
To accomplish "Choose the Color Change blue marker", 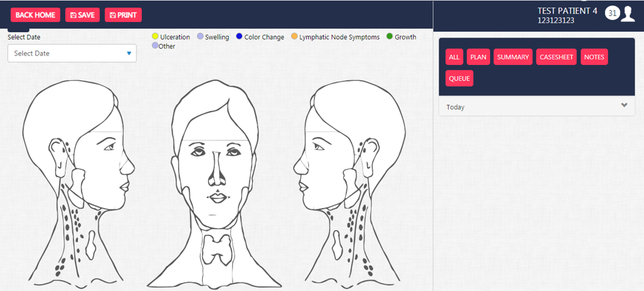I will 239,37.
